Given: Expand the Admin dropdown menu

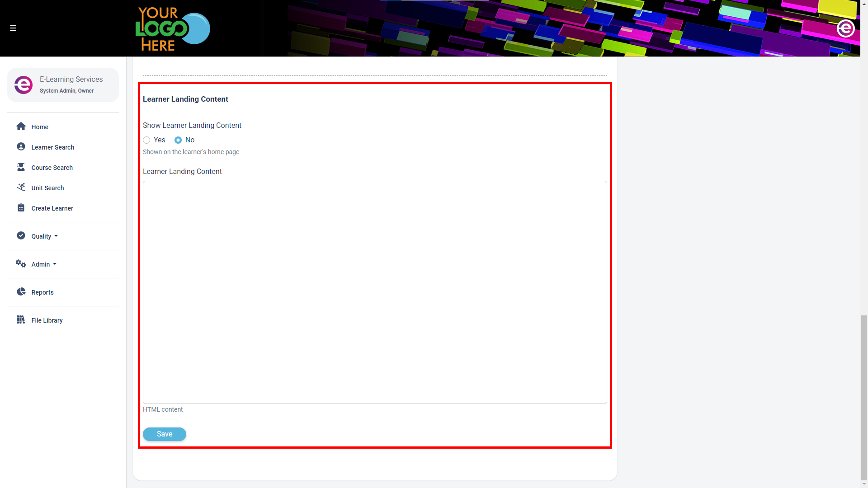Looking at the screenshot, I should click(44, 264).
